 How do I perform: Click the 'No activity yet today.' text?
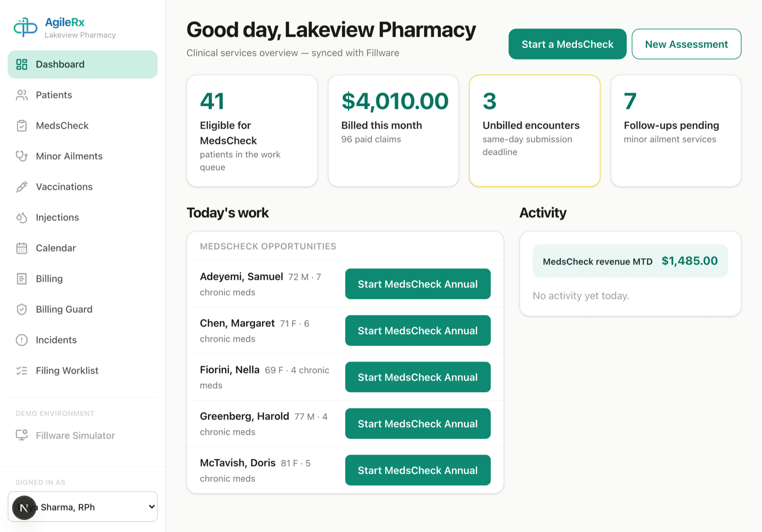click(x=581, y=296)
